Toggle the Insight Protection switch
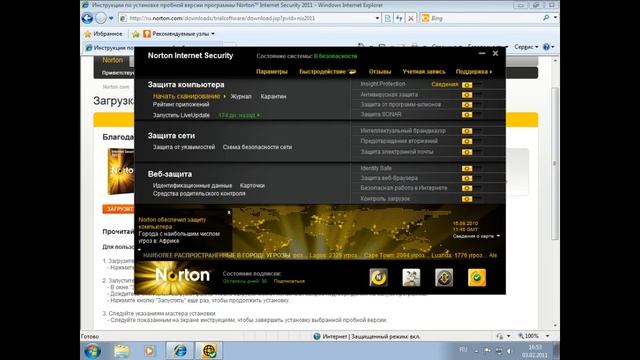The image size is (640, 360). [471, 84]
